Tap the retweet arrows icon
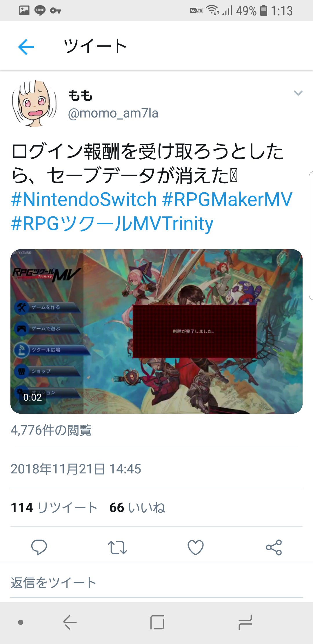The height and width of the screenshot is (644, 313). (x=117, y=547)
